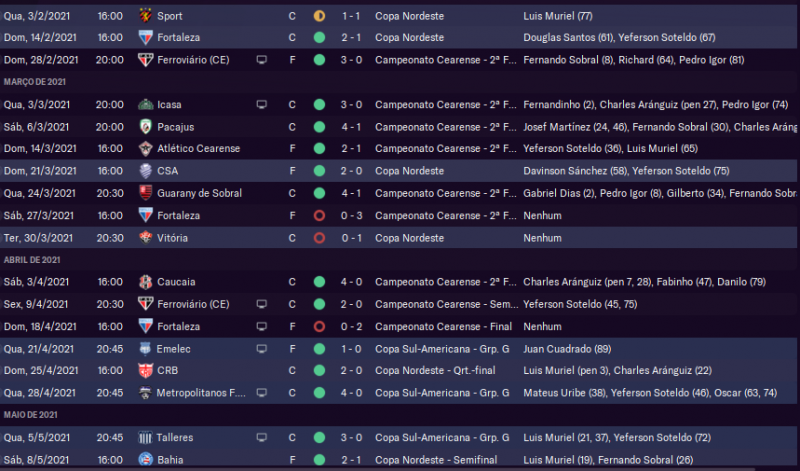Click the TV broadcast icon beside Emelec
The width and height of the screenshot is (800, 471).
262,349
